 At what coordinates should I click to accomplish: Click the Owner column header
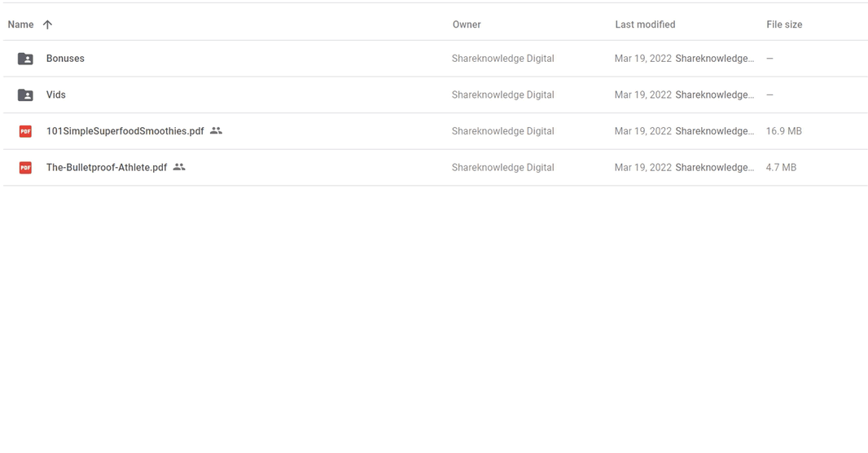[x=467, y=24]
